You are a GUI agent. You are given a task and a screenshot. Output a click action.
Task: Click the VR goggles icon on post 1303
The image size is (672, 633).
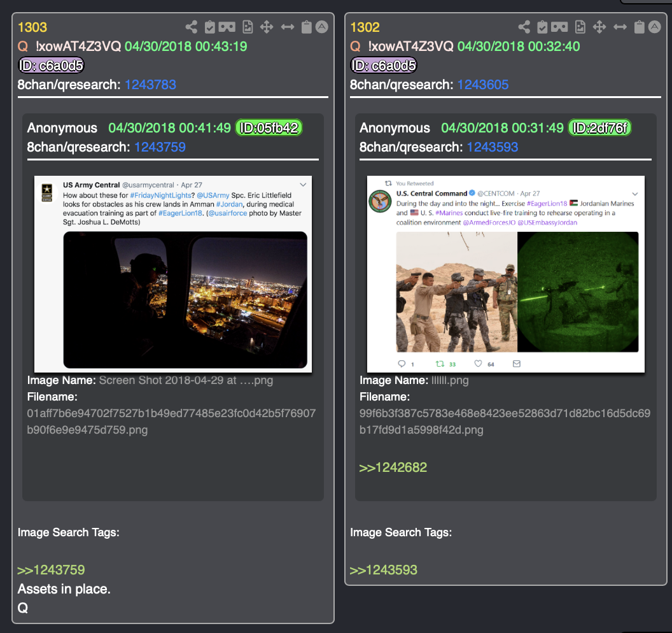(227, 27)
